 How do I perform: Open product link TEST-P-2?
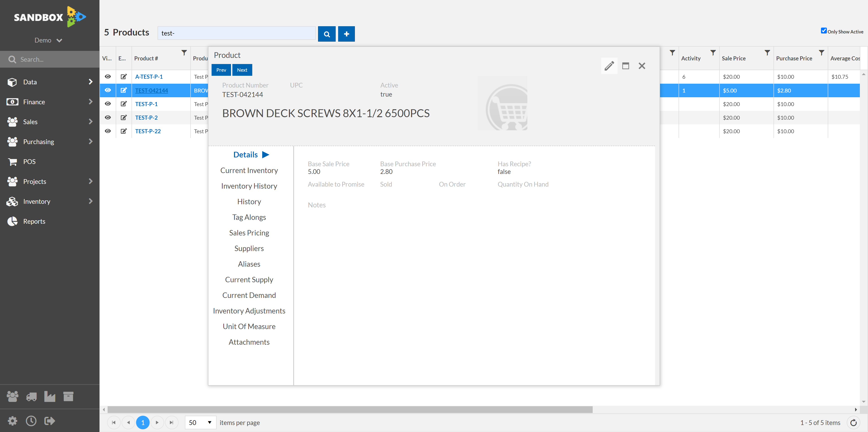pos(146,117)
